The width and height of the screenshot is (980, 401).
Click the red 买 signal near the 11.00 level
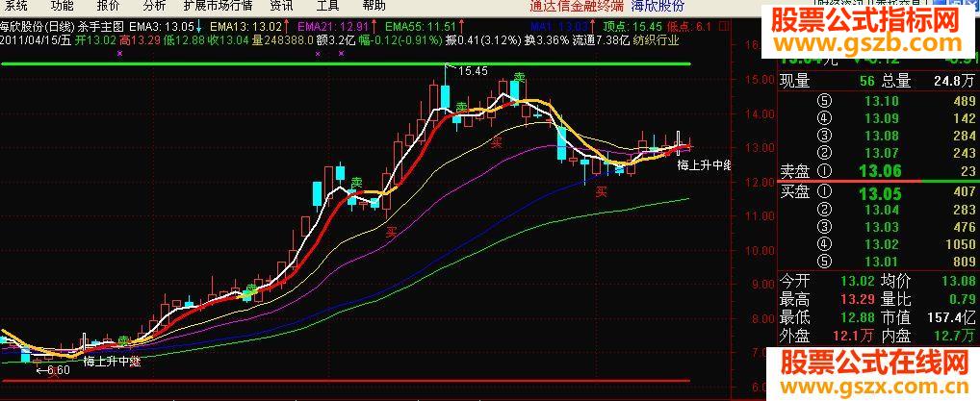[391, 233]
